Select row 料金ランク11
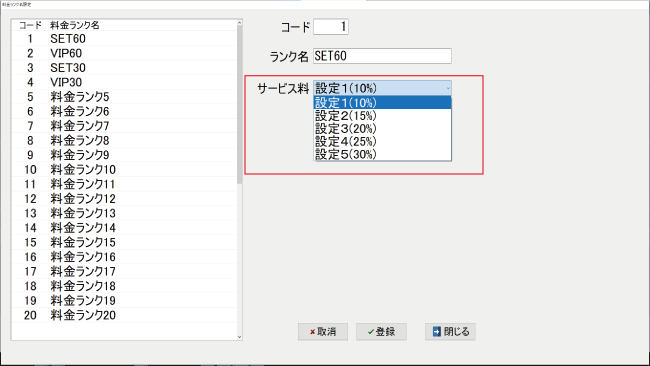Viewport: 650px width, 366px height. (124, 184)
